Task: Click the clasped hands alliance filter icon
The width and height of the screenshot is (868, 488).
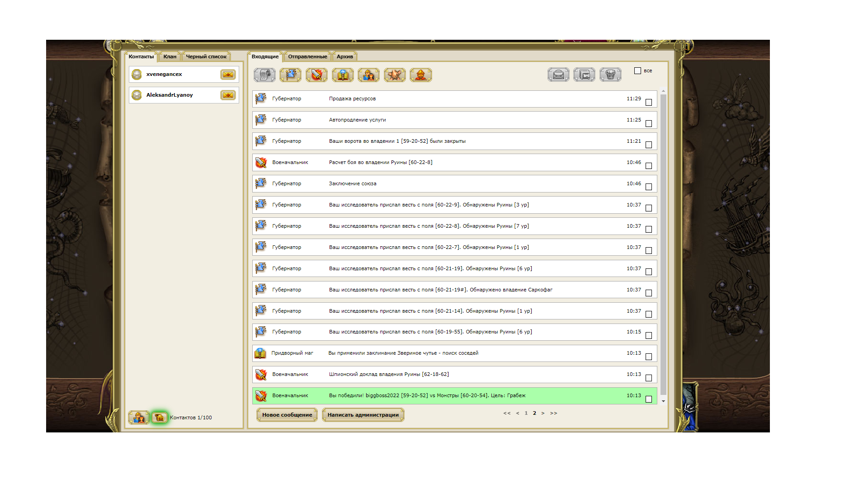Action: pyautogui.click(x=395, y=75)
